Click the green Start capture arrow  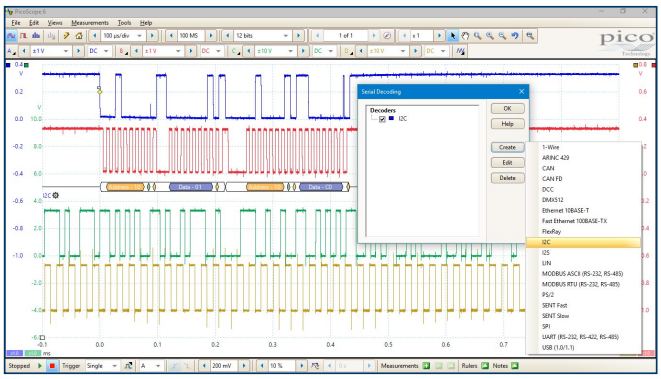(40, 366)
